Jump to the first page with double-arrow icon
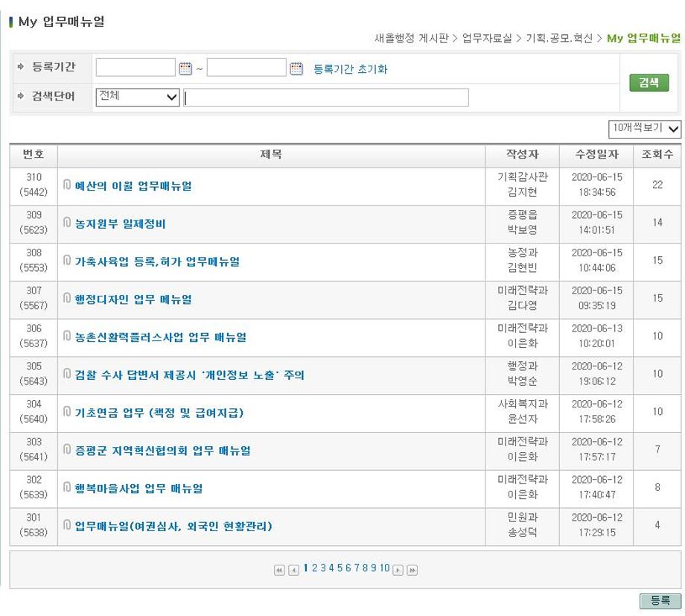The height and width of the screenshot is (616, 685). (x=278, y=568)
